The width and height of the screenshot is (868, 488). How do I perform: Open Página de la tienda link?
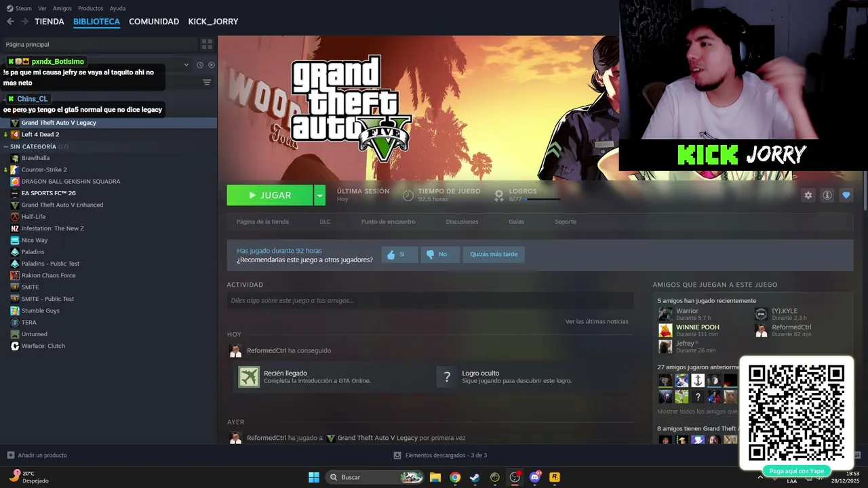[x=262, y=222]
